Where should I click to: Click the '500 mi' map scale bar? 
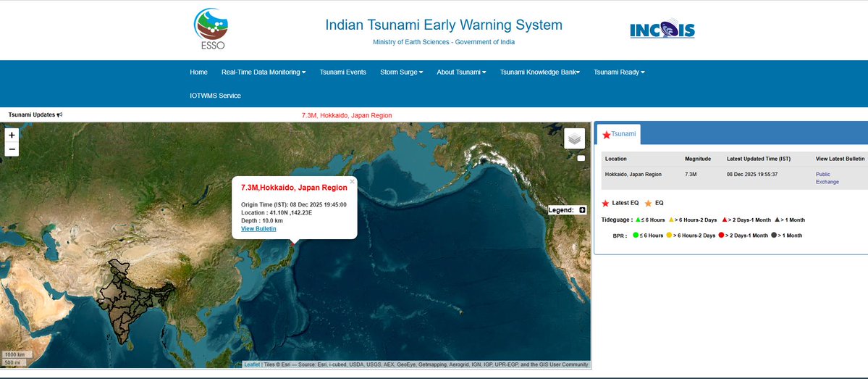[14, 362]
